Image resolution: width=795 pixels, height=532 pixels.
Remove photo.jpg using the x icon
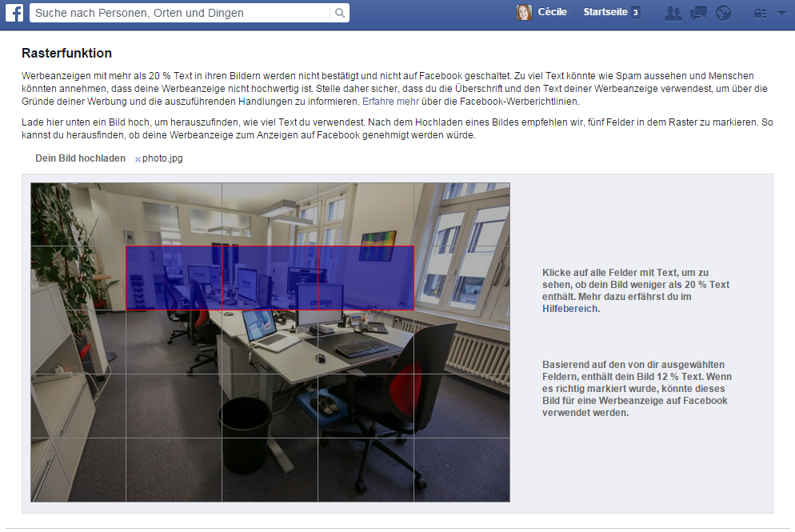(138, 159)
